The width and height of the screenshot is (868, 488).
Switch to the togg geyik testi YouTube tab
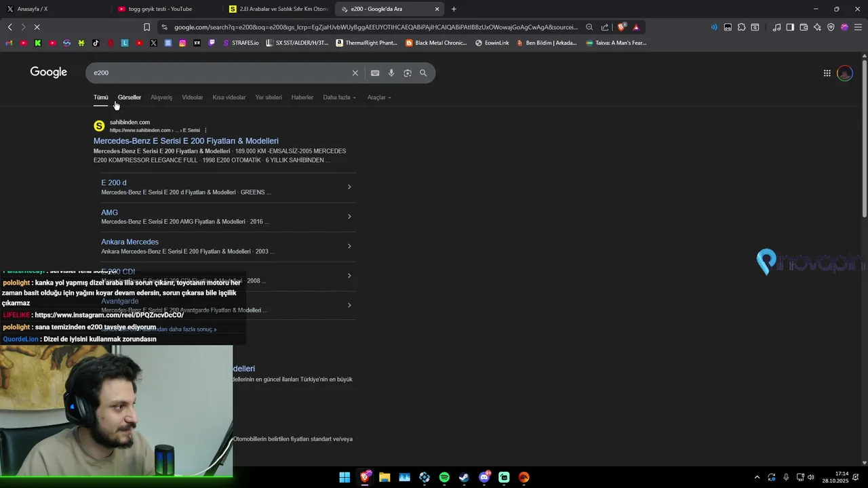pos(166,9)
